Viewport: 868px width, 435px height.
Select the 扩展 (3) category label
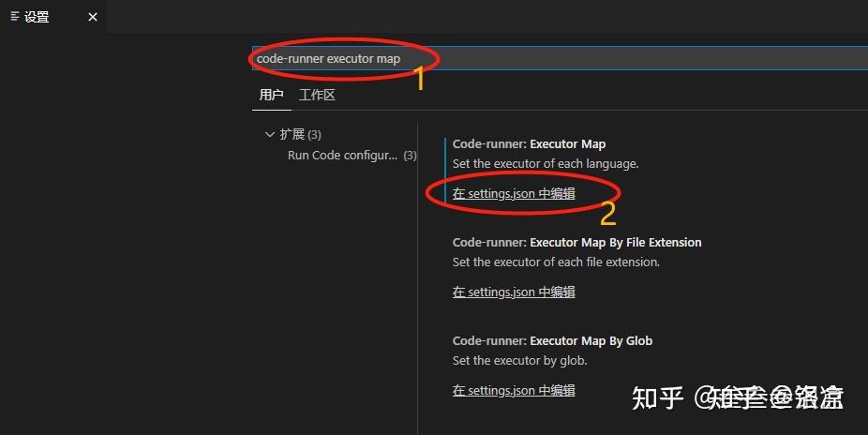(x=301, y=134)
